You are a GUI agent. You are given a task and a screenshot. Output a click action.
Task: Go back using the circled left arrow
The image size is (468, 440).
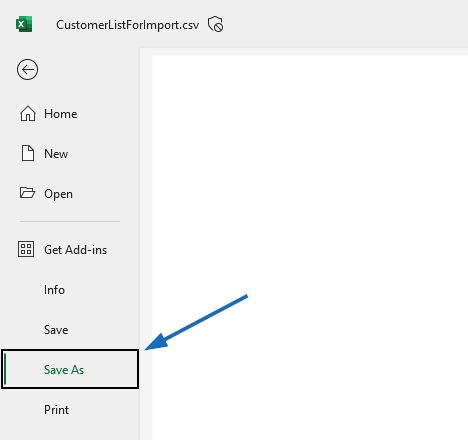click(x=27, y=70)
